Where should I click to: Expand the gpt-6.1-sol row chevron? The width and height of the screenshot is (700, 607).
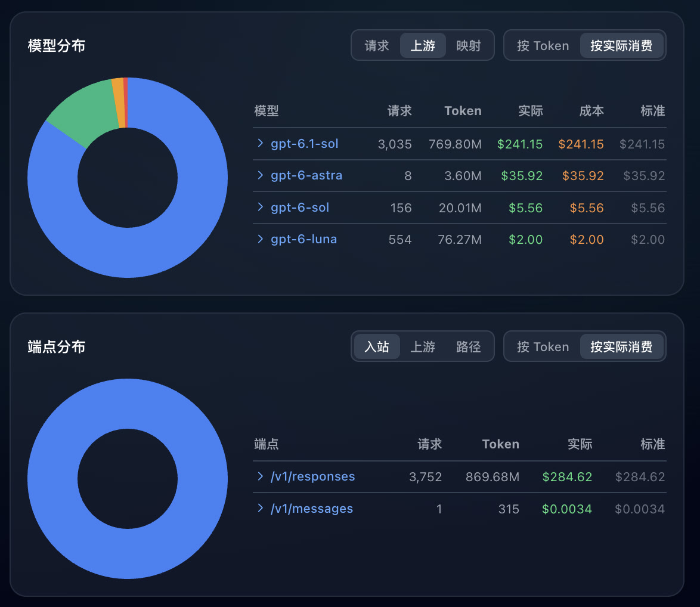(261, 143)
